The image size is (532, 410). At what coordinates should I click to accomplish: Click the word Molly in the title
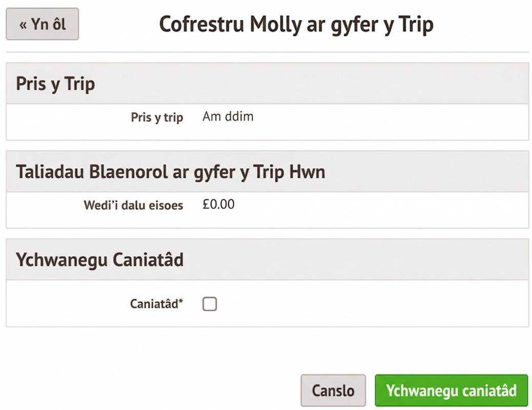tap(276, 25)
